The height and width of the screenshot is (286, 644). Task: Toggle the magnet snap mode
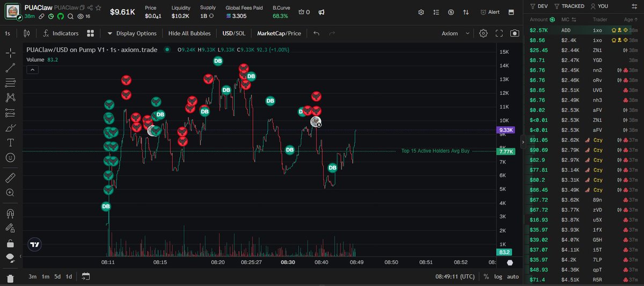10,212
